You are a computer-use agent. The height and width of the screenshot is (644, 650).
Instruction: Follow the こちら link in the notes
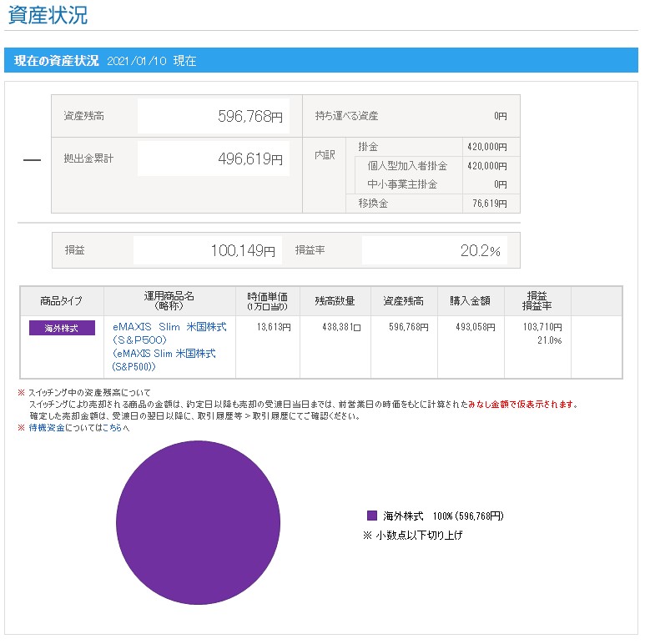tap(113, 428)
